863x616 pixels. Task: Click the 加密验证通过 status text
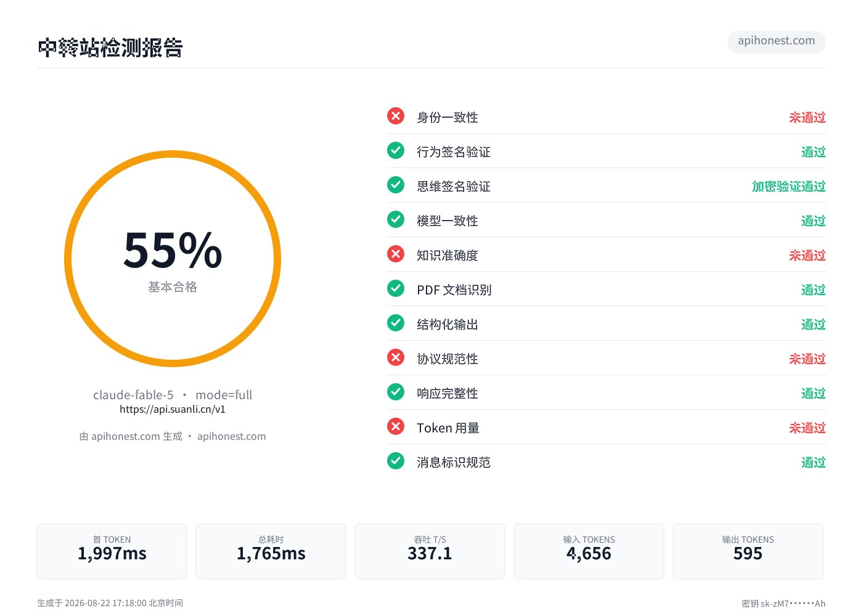[x=788, y=186]
